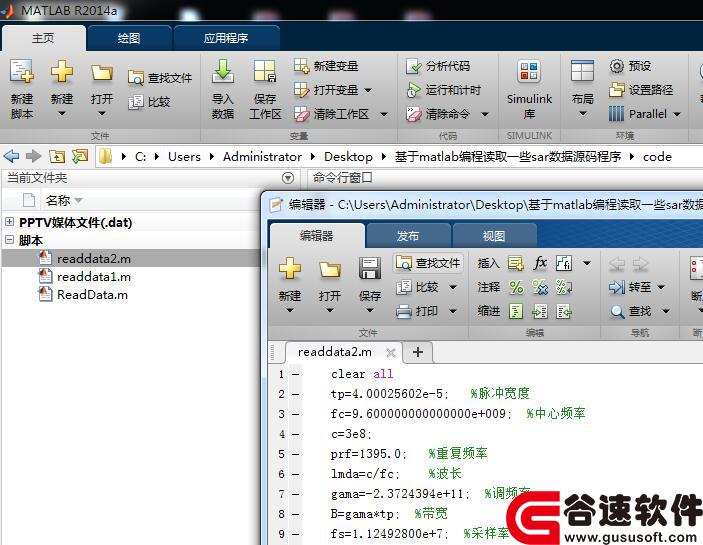The image size is (703, 545).
Task: Click 打印 in the editor toolbar
Action: coord(417,311)
